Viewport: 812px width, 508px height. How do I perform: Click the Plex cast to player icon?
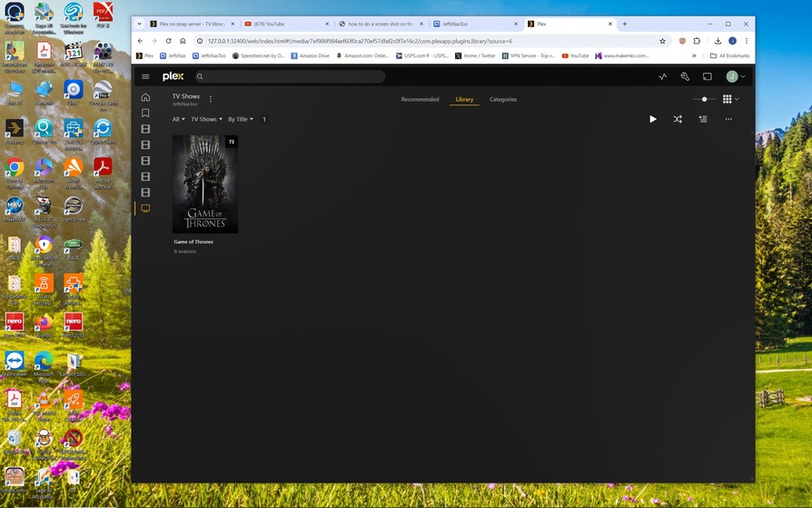pos(707,76)
